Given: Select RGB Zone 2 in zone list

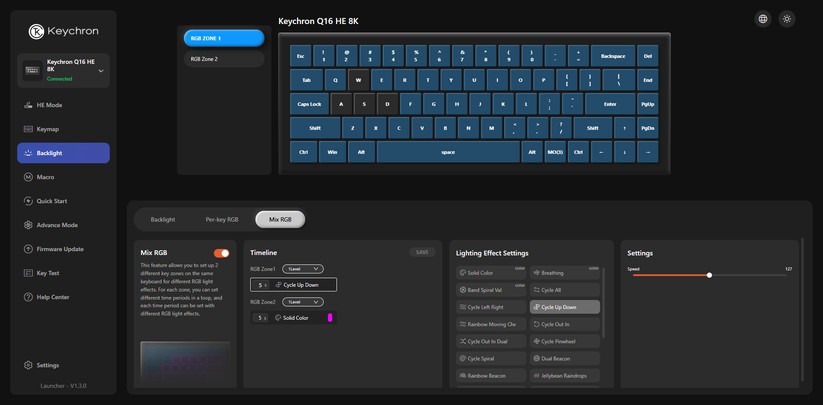Looking at the screenshot, I should [224, 59].
